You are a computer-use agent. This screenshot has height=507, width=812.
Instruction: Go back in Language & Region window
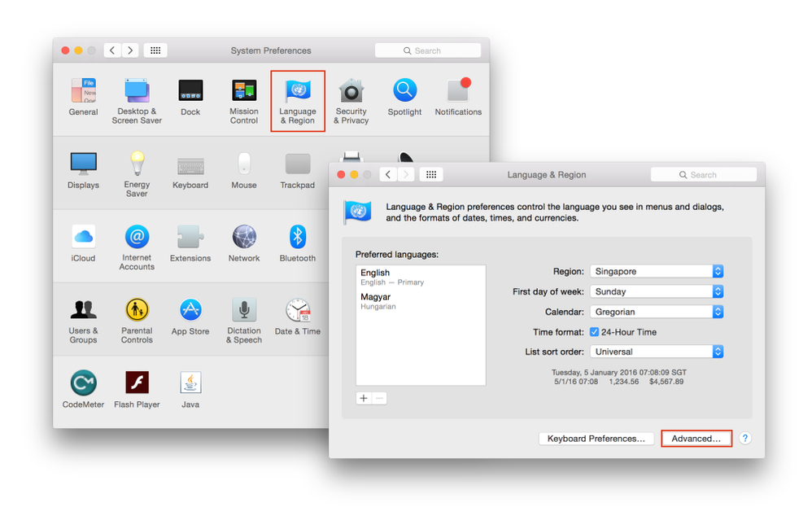click(388, 174)
